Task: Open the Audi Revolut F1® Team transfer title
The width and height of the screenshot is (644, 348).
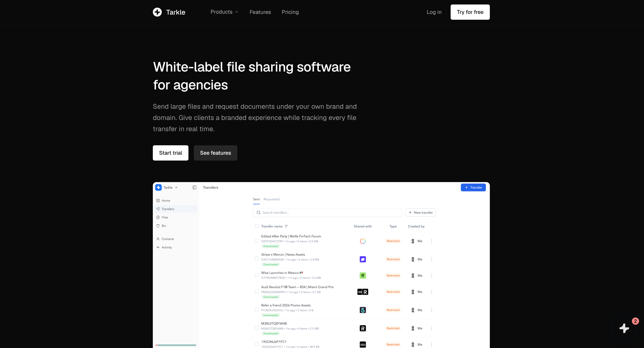Action: pos(297,287)
